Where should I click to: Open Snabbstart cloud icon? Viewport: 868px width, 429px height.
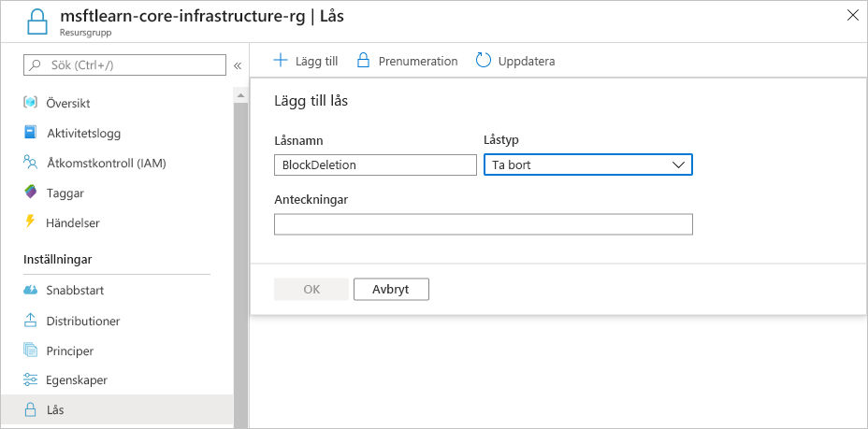pyautogui.click(x=31, y=291)
